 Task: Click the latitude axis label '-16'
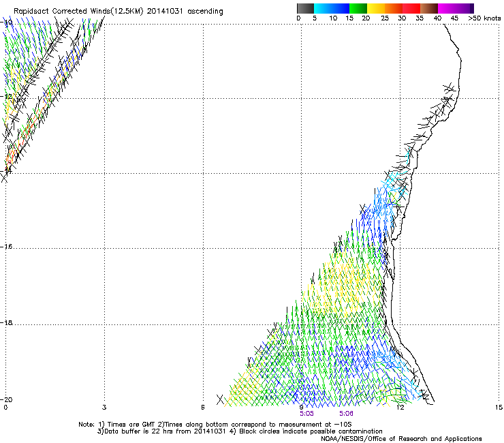point(7,247)
